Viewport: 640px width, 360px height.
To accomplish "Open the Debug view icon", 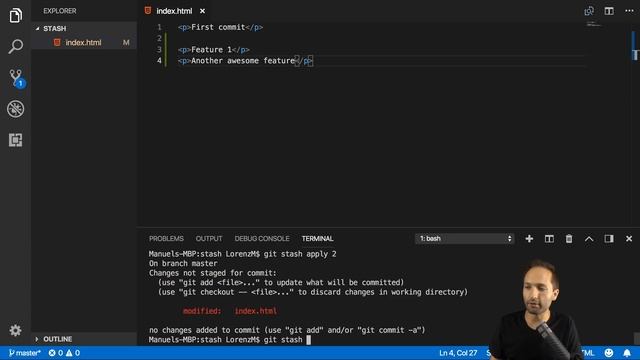I will 16,109.
